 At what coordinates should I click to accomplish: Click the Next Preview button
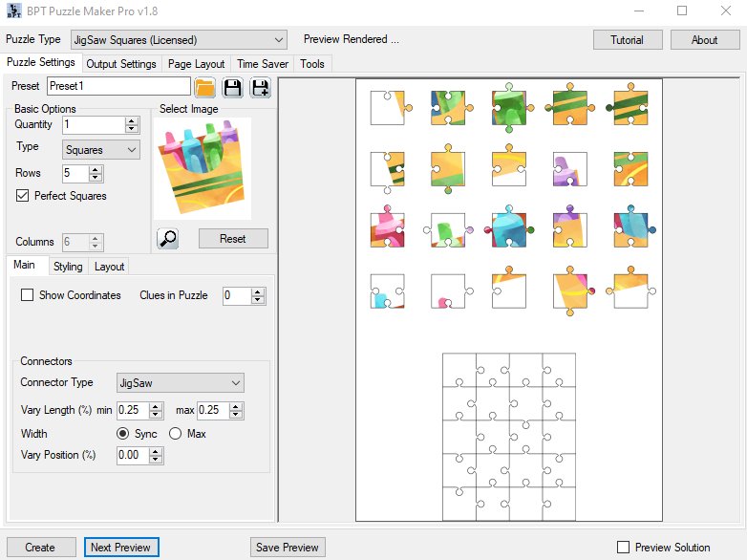click(x=120, y=548)
